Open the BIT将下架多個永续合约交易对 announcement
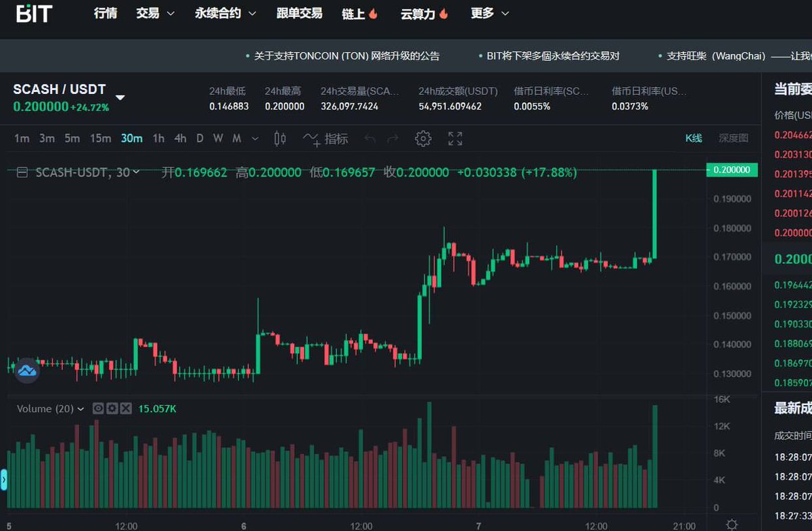The width and height of the screenshot is (812, 531). pos(553,56)
